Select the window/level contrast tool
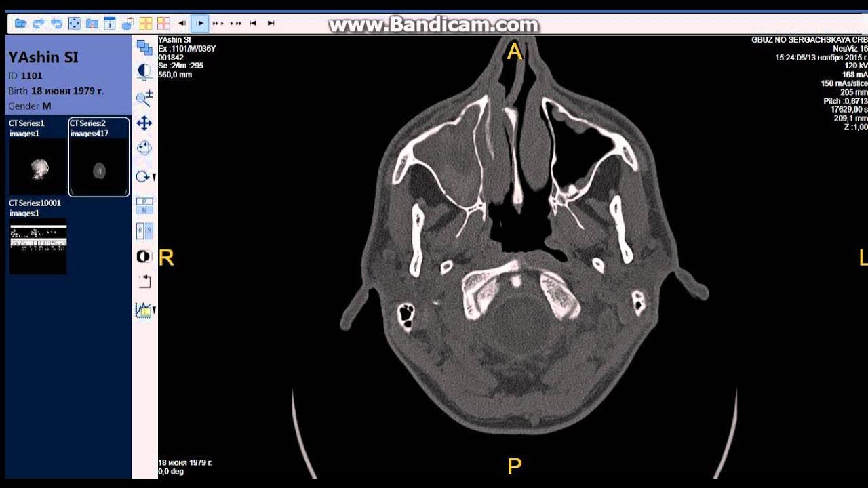Image resolution: width=868 pixels, height=488 pixels. click(x=144, y=71)
